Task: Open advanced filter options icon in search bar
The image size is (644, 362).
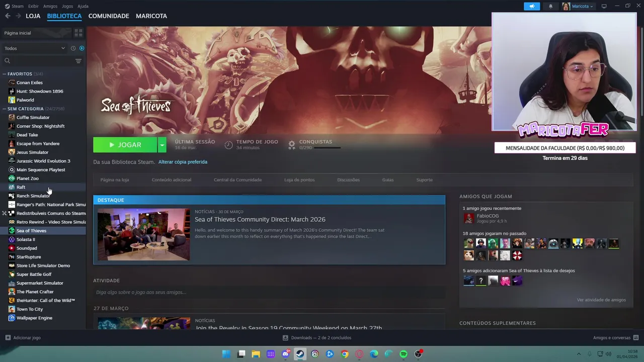Action: tap(78, 61)
